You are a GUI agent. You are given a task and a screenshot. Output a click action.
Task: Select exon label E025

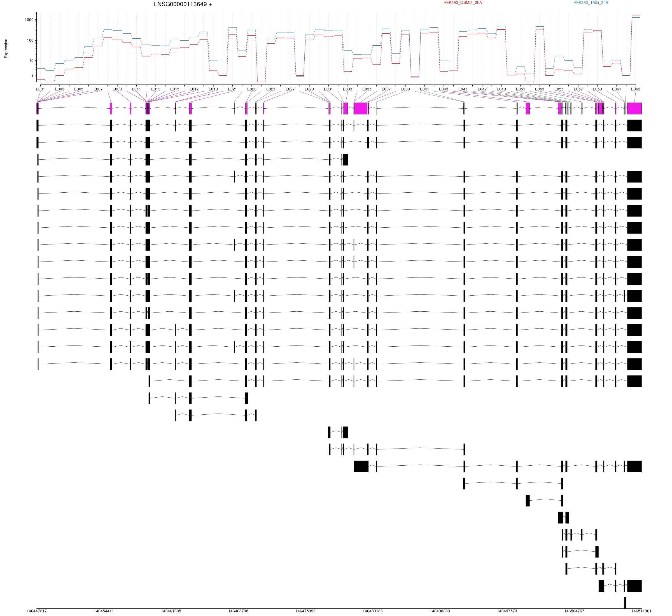tap(271, 89)
